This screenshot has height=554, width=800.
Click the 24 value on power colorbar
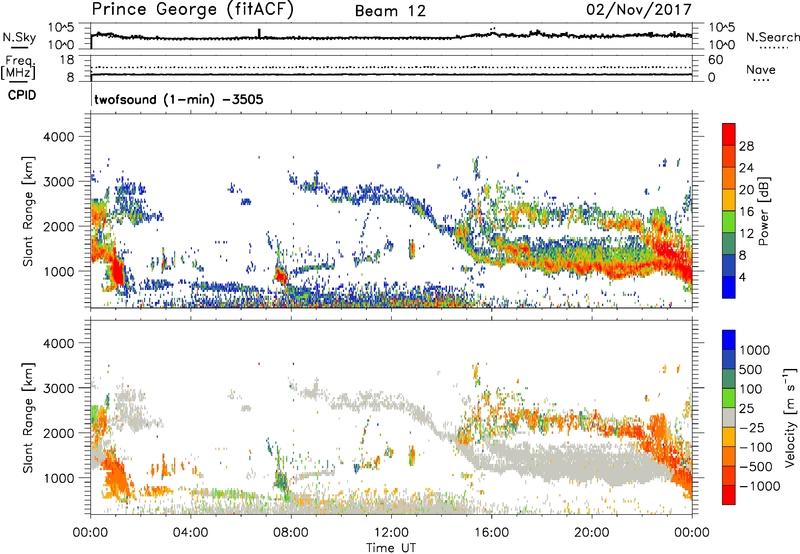point(746,168)
